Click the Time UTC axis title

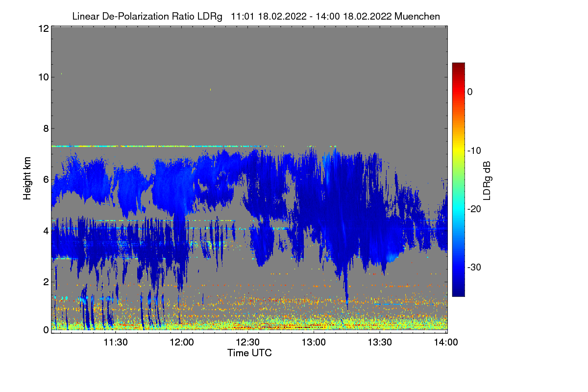pyautogui.click(x=249, y=353)
